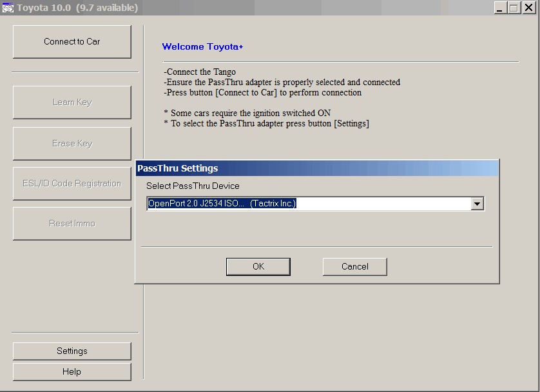Open ESL/ID Code Registration
The image size is (540, 392).
(x=72, y=184)
